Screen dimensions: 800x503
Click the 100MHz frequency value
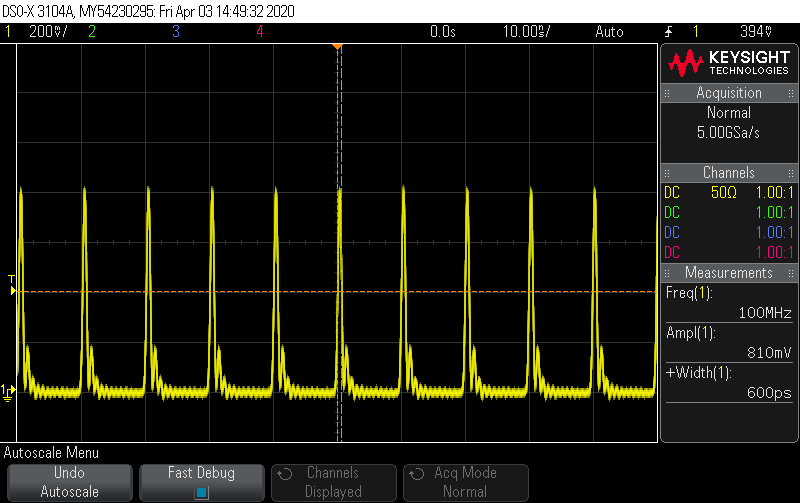[x=765, y=313]
